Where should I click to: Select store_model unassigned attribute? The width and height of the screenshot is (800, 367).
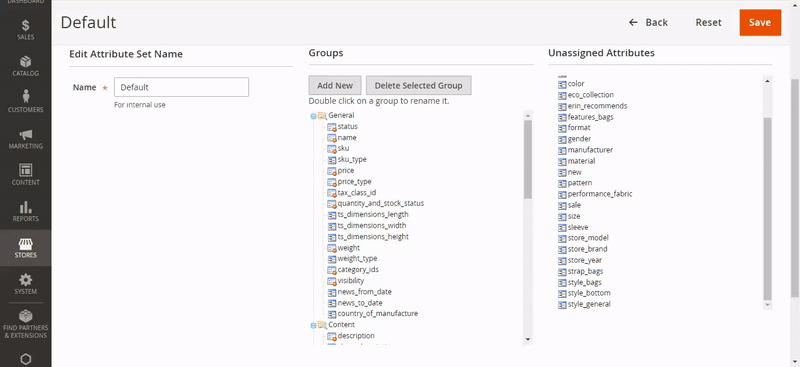coord(588,238)
